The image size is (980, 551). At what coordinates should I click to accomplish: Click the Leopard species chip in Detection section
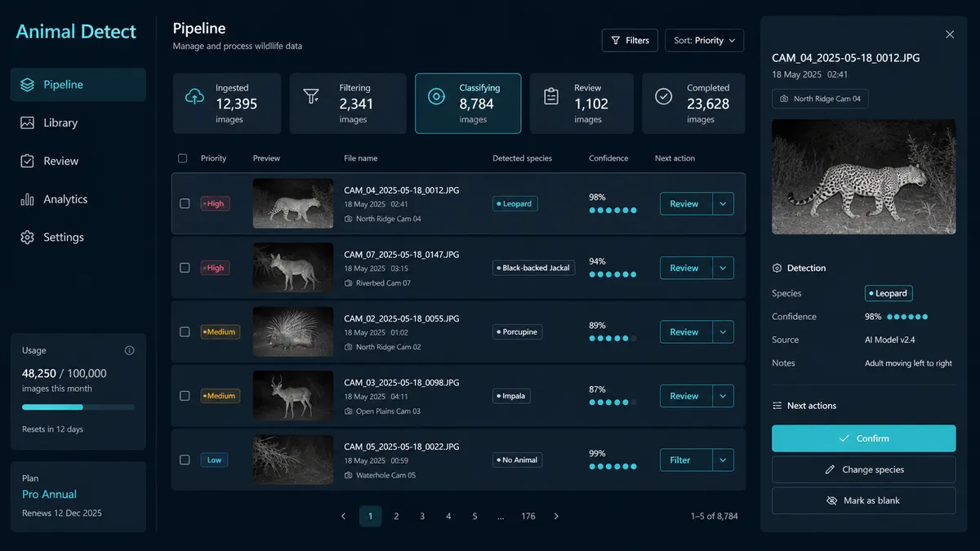(889, 293)
